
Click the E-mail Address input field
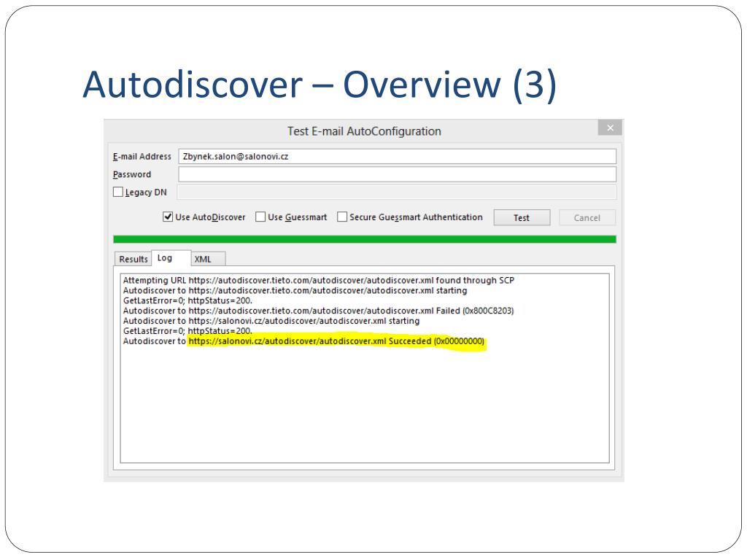point(397,156)
